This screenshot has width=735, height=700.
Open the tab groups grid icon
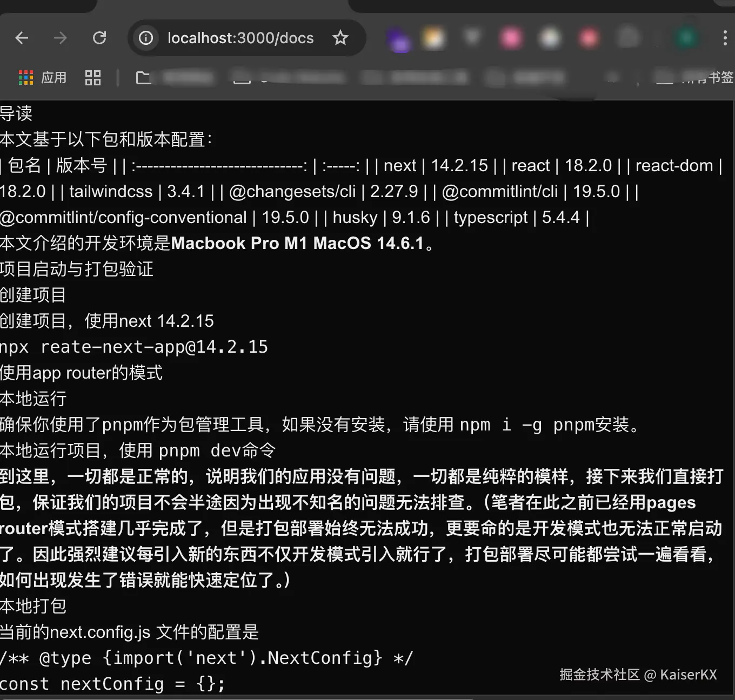[93, 78]
